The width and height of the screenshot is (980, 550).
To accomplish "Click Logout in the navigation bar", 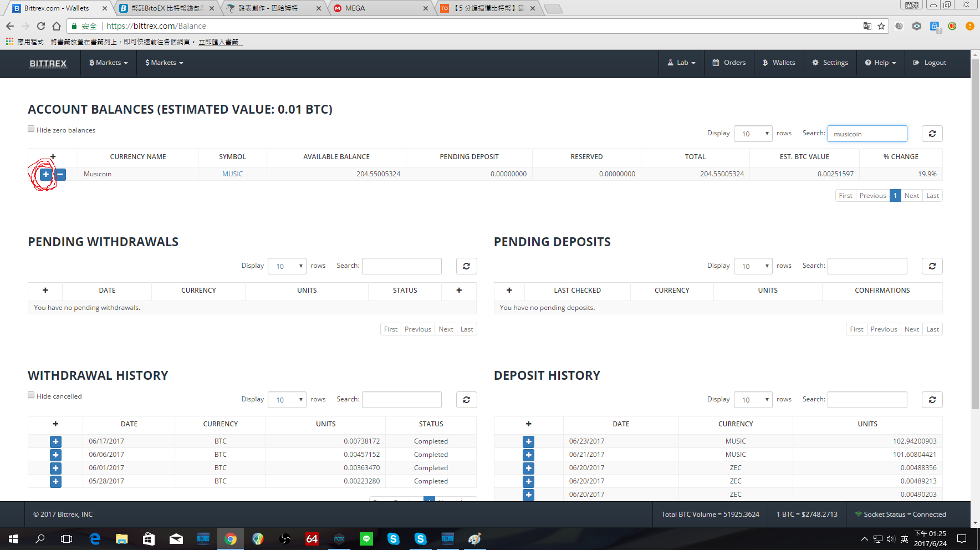I will coord(930,63).
